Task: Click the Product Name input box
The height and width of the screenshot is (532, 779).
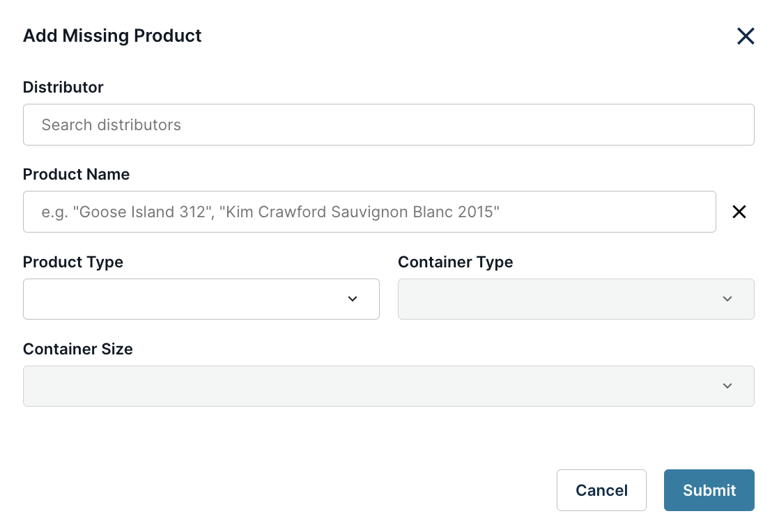Action: pyautogui.click(x=369, y=212)
